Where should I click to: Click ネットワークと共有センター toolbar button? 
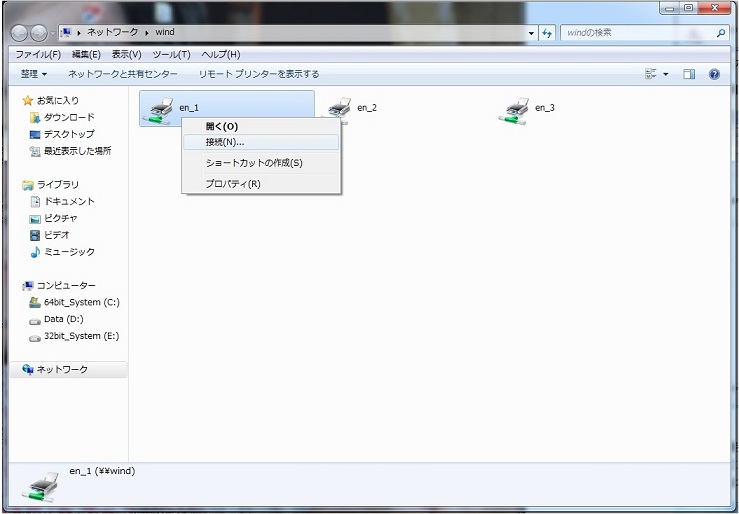123,74
